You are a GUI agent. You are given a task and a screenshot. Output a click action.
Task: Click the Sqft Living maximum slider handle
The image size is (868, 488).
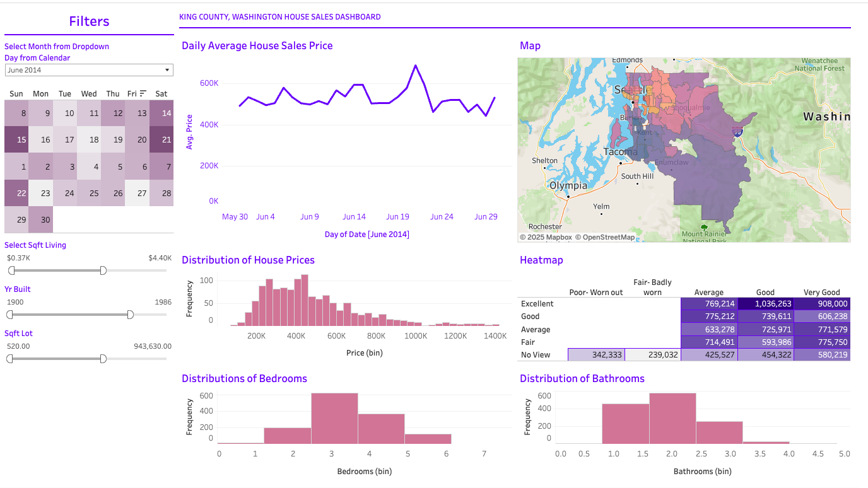(103, 270)
